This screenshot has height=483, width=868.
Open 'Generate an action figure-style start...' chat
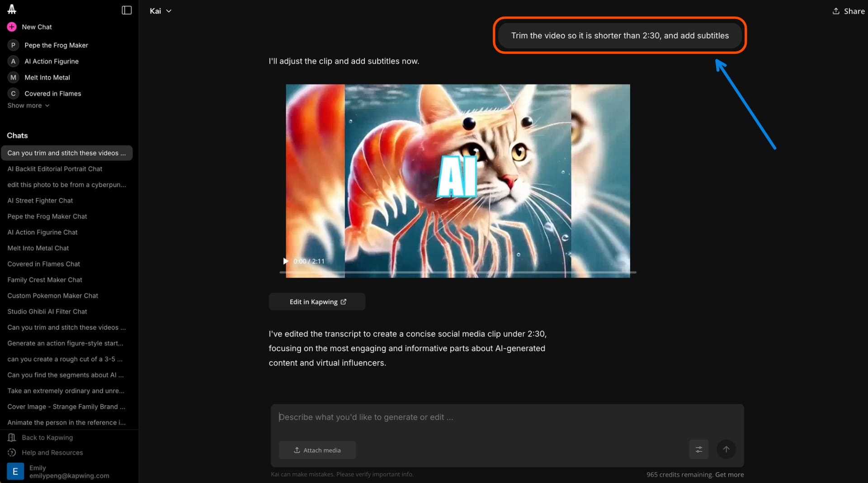(x=65, y=343)
